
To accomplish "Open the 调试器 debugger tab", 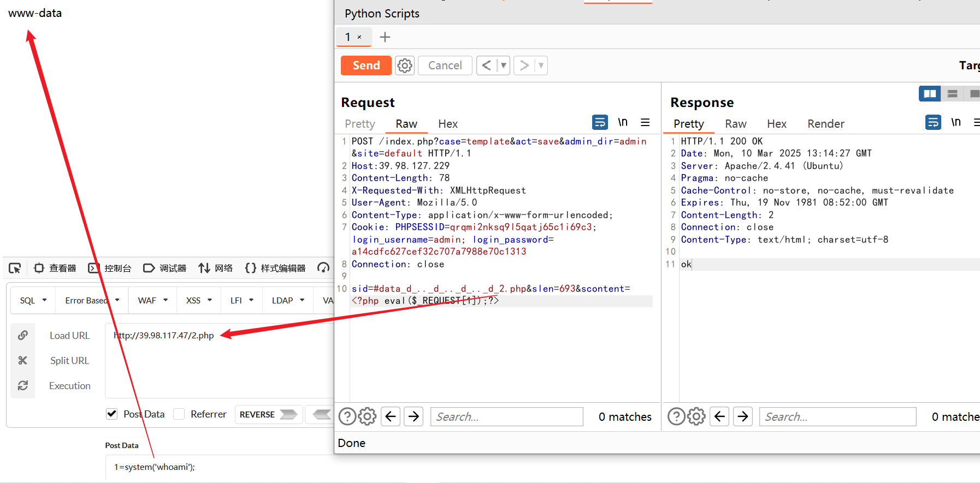I will tap(165, 268).
